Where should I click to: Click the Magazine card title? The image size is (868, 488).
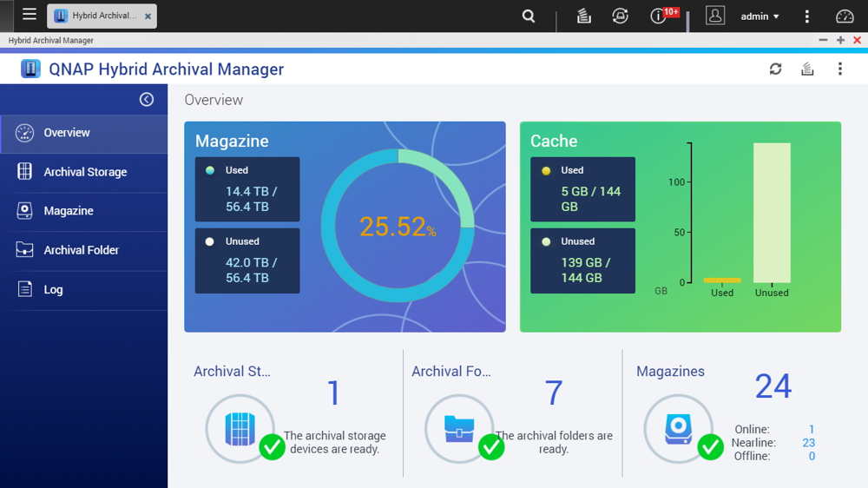(232, 142)
